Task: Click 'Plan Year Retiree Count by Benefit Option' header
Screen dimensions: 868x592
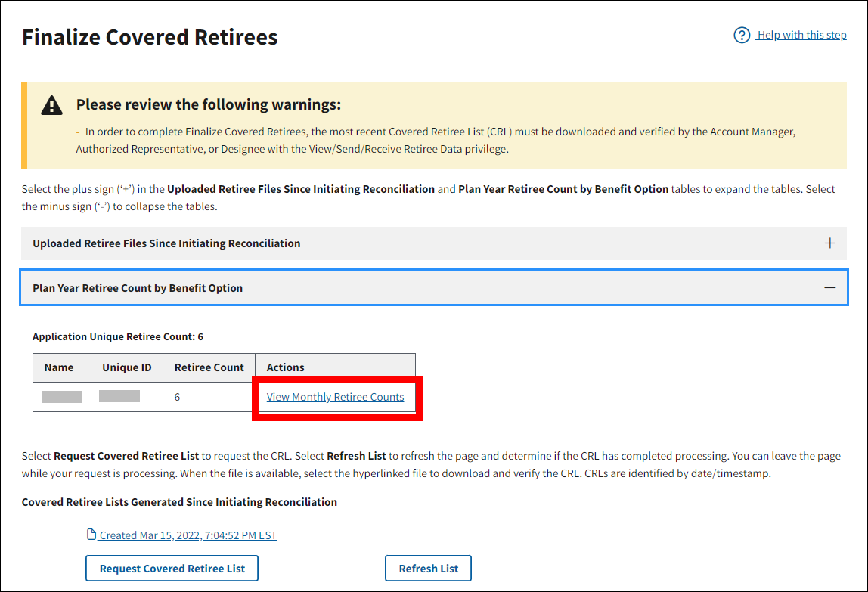Action: click(138, 288)
